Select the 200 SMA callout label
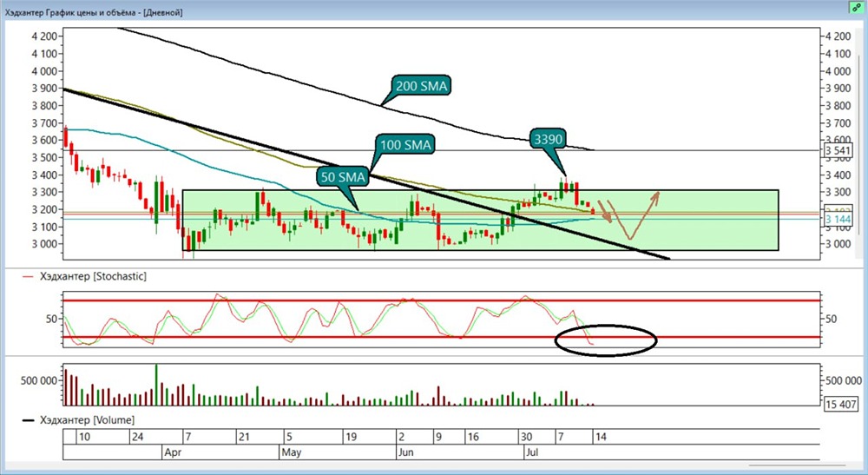The width and height of the screenshot is (868, 475). click(x=421, y=86)
